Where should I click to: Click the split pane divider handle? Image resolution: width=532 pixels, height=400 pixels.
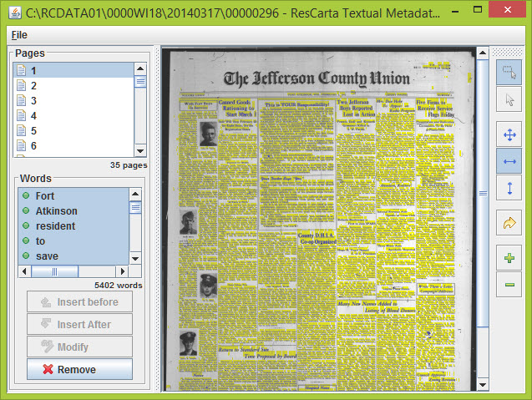(157, 219)
